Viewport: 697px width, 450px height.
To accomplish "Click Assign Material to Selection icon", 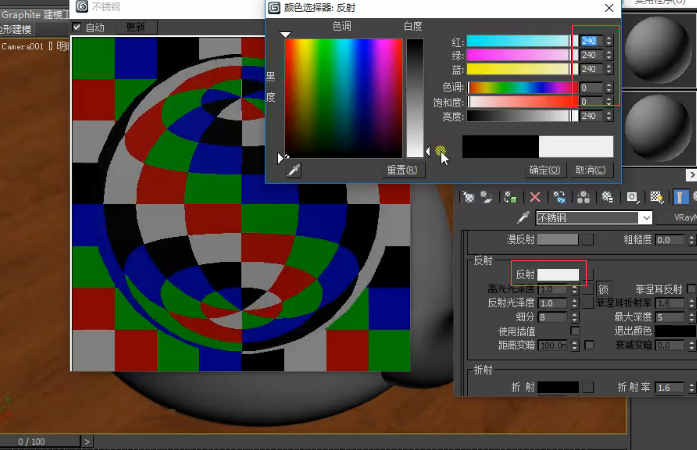I will pyautogui.click(x=510, y=197).
